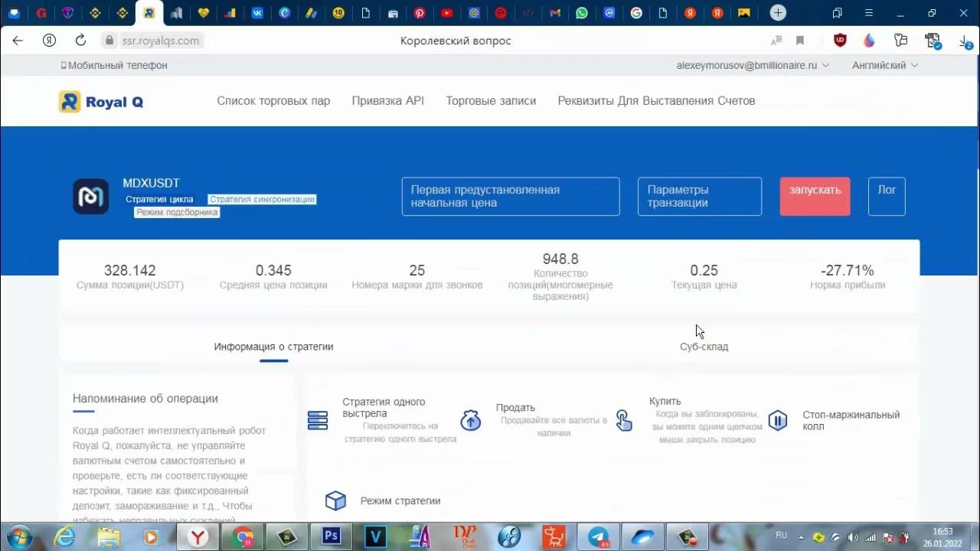Click the strategy mode cube icon
Viewport: 980px width, 551px height.
point(335,500)
